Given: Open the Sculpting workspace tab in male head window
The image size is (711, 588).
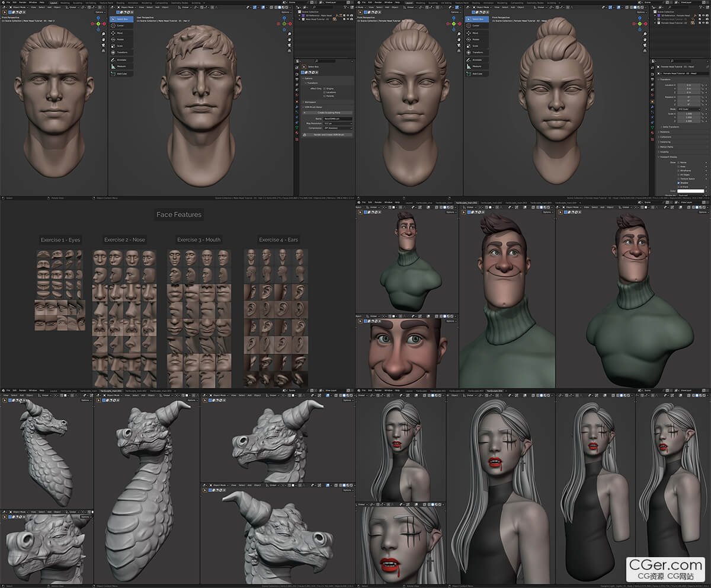Looking at the screenshot, I should coord(77,2).
